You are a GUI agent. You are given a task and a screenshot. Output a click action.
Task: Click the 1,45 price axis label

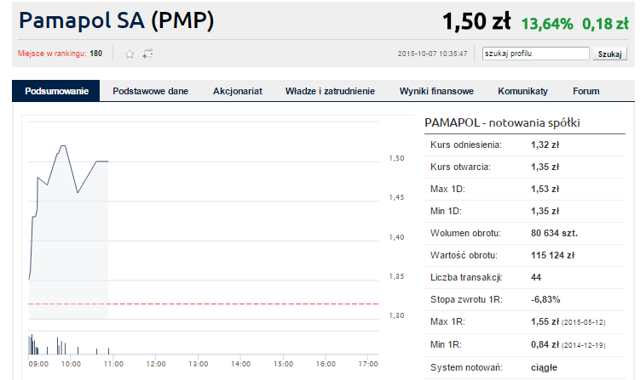click(396, 198)
